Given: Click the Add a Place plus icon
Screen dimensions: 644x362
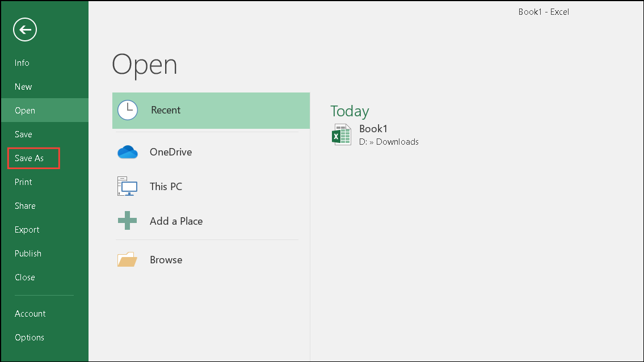Looking at the screenshot, I should click(127, 221).
